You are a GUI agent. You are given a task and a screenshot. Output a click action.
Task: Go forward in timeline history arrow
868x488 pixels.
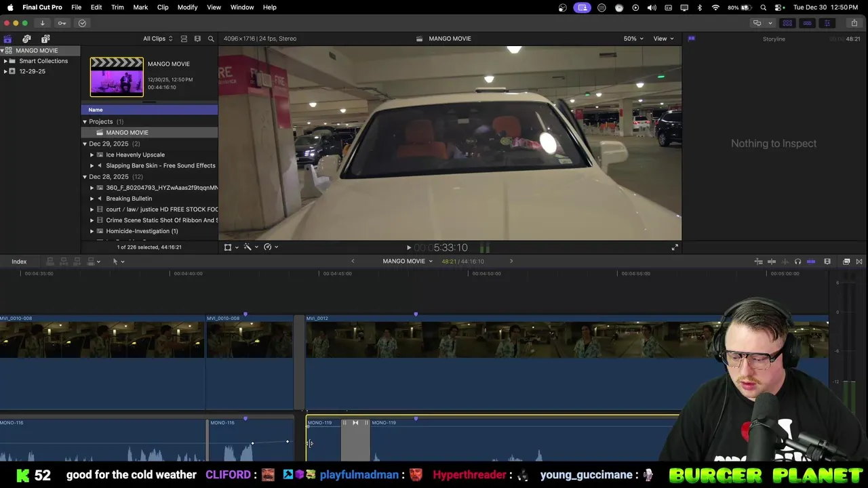(x=511, y=262)
